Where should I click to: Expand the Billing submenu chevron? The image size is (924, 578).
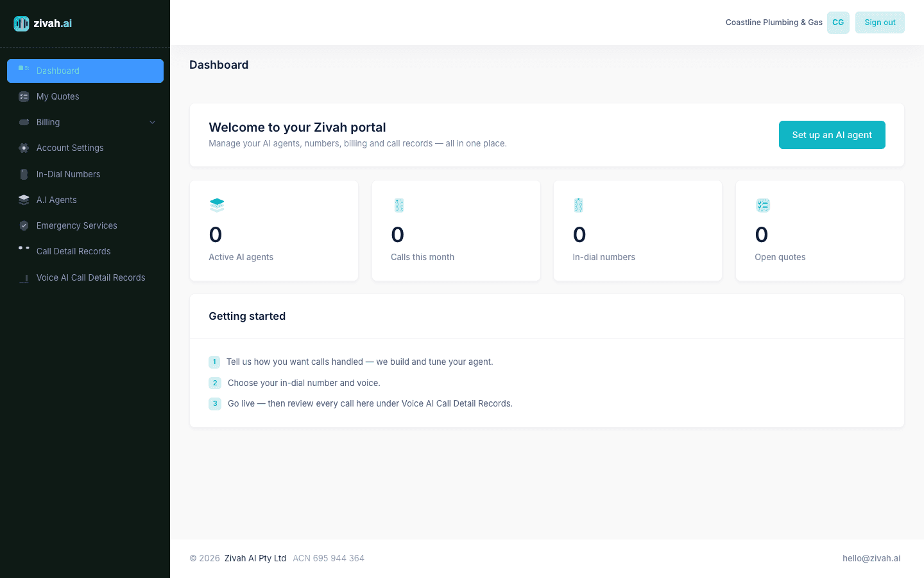tap(152, 123)
